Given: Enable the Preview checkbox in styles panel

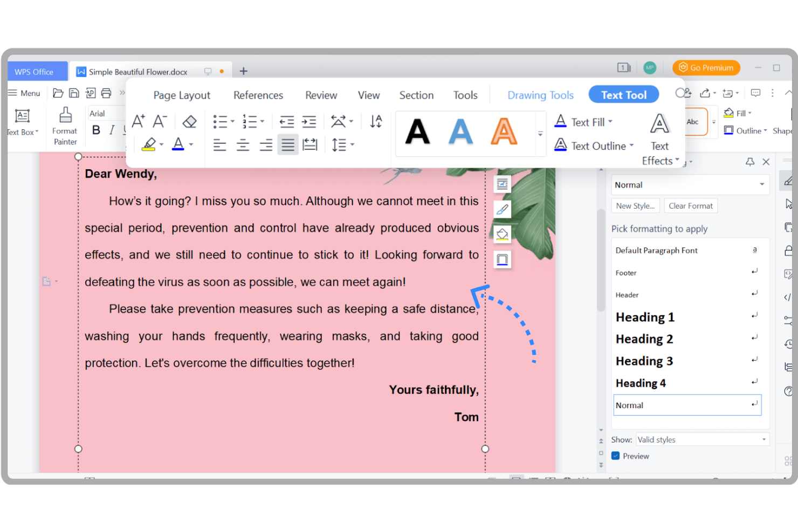Looking at the screenshot, I should (615, 455).
